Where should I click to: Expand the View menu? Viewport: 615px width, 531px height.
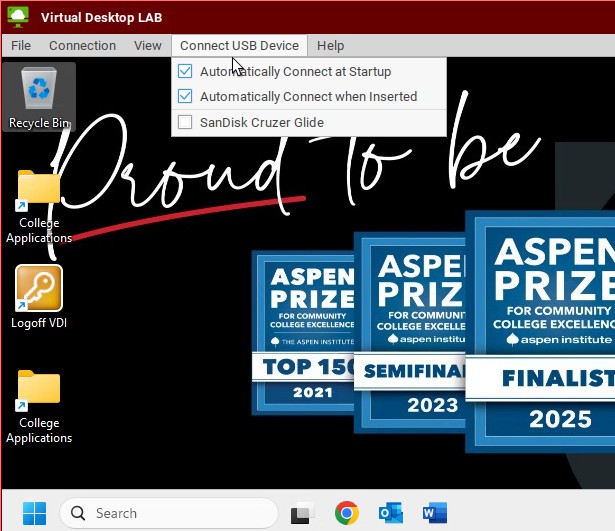click(x=148, y=46)
